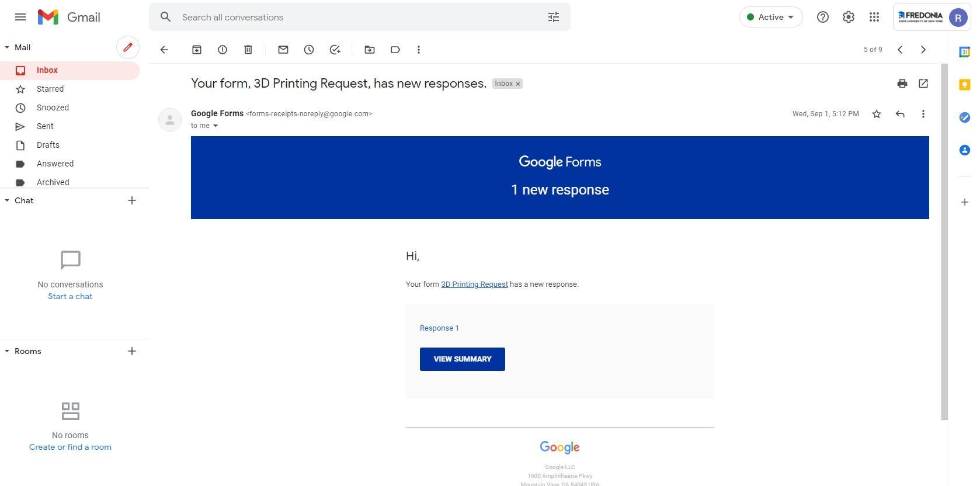Open the Labels icon in toolbar
This screenshot has height=486, width=980.
(395, 50)
